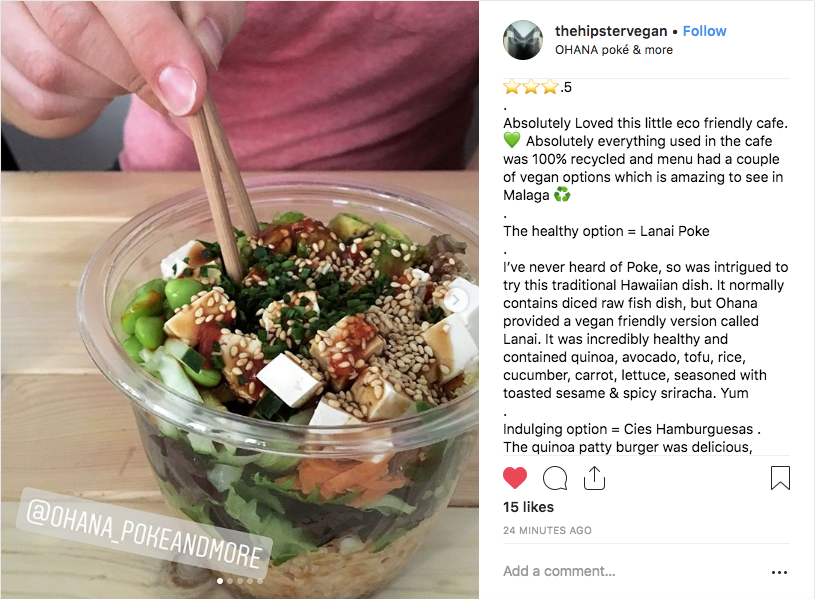The height and width of the screenshot is (599, 815).
Task: Follow thehipstervegan account
Action: click(x=704, y=31)
